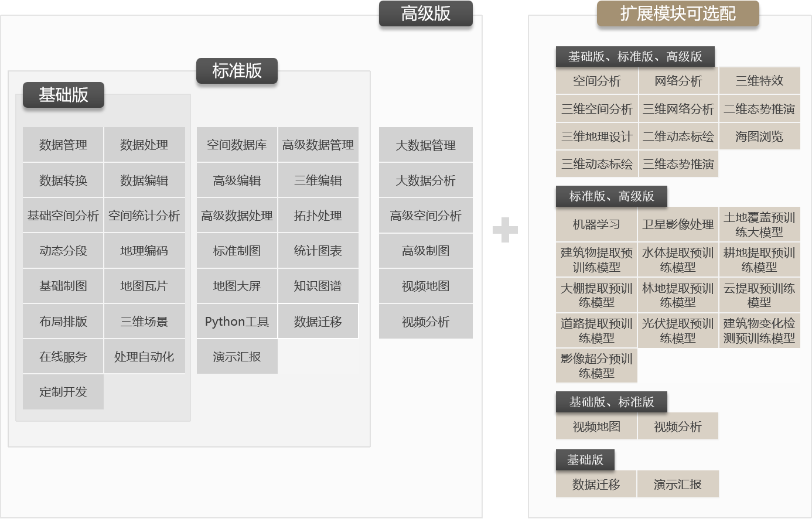
Task: Select the 标准版 edition label
Action: click(237, 71)
